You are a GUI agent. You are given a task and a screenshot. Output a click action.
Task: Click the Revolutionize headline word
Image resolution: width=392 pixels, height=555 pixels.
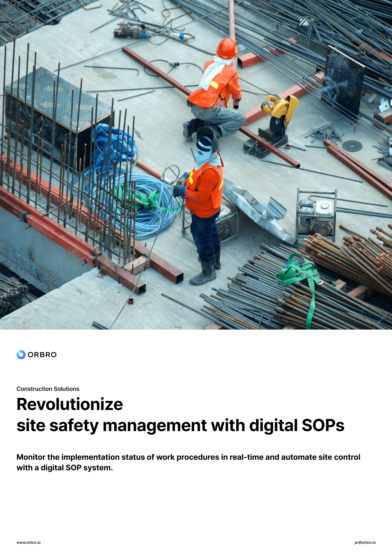point(70,404)
